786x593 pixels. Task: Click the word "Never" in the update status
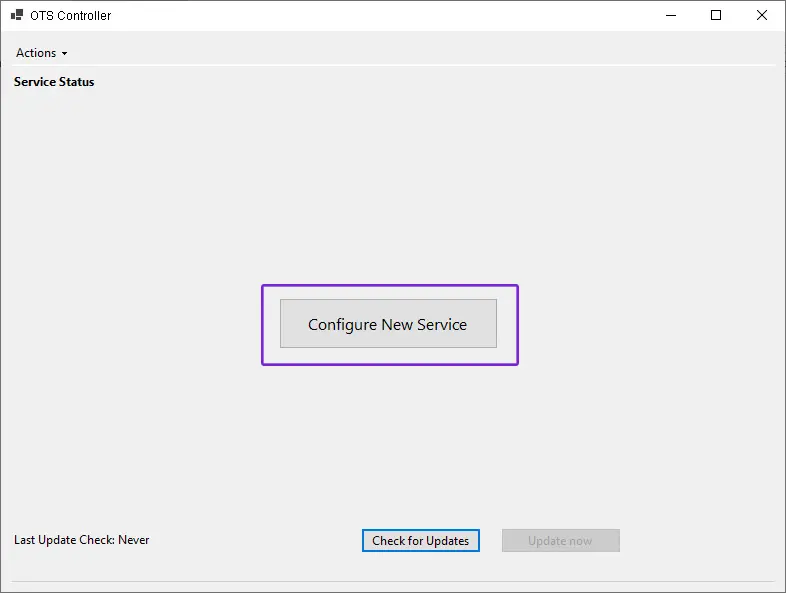pyautogui.click(x=134, y=540)
